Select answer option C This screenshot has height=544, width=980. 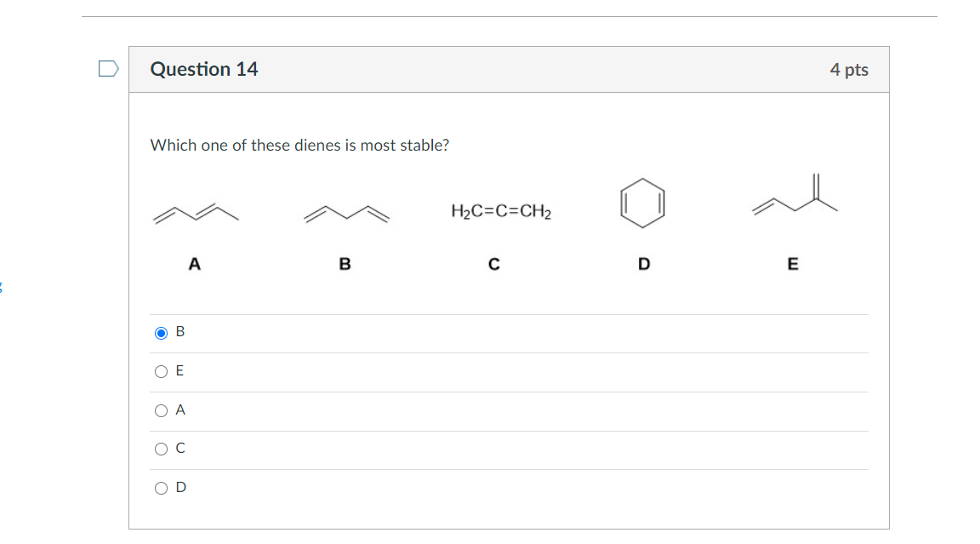tap(162, 449)
